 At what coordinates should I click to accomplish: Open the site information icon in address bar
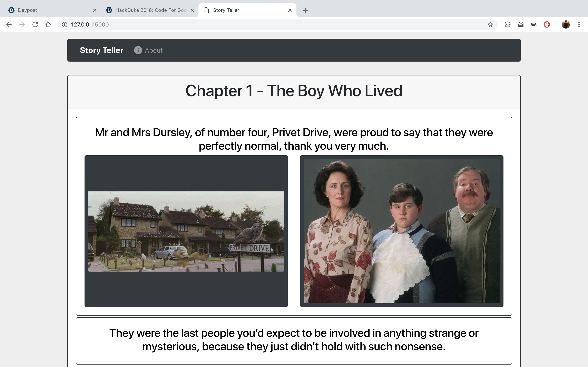64,24
